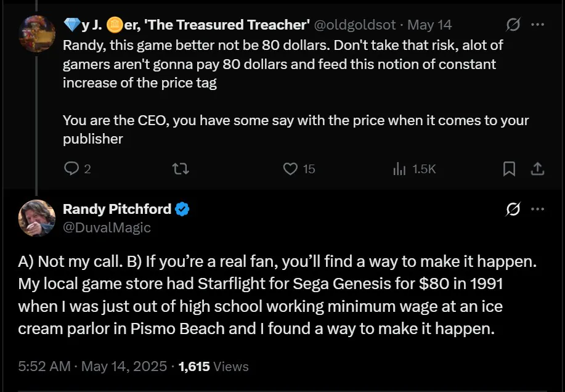Like the tweet with 15 likes
Screen dimensions: 565x392
[290, 168]
